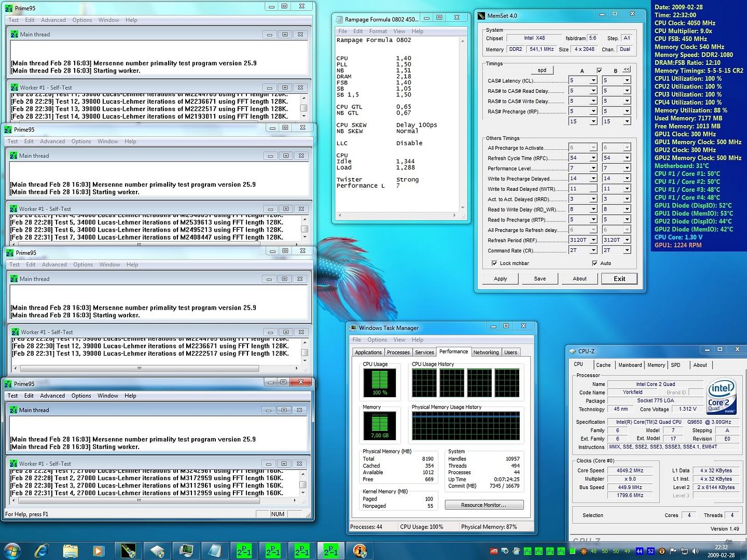Image resolution: width=747 pixels, height=560 pixels.
Task: Open RAS# Precharge (tRP) channel A dropdown
Action: point(593,111)
